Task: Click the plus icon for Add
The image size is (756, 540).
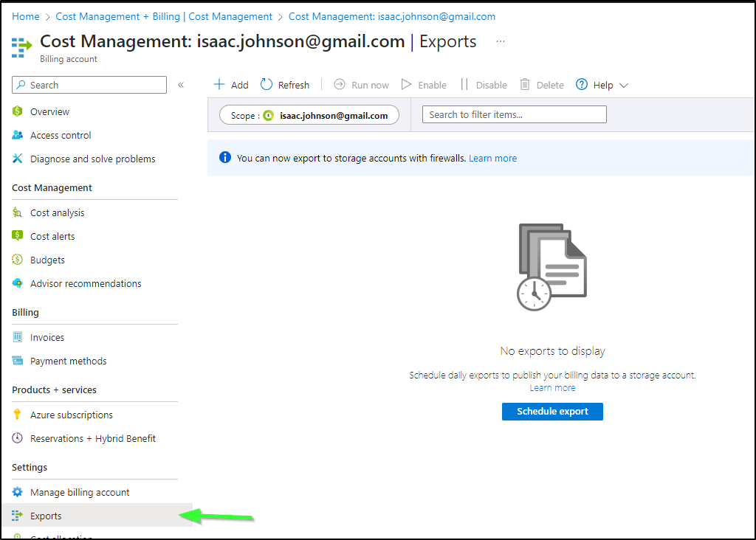Action: coord(219,85)
